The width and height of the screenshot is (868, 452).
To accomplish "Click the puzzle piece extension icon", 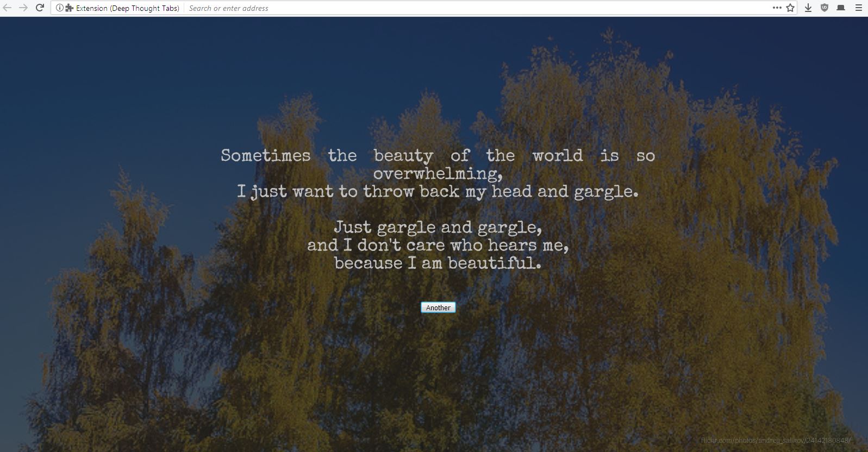I will coord(69,8).
